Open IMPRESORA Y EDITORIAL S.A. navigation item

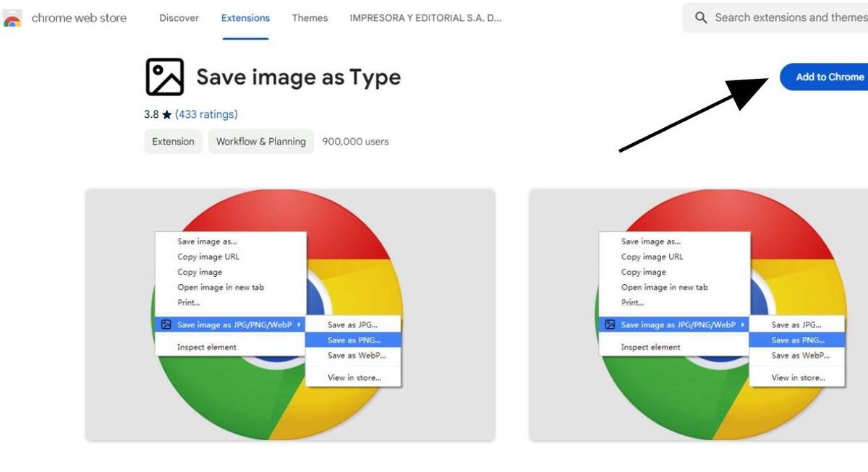(425, 18)
